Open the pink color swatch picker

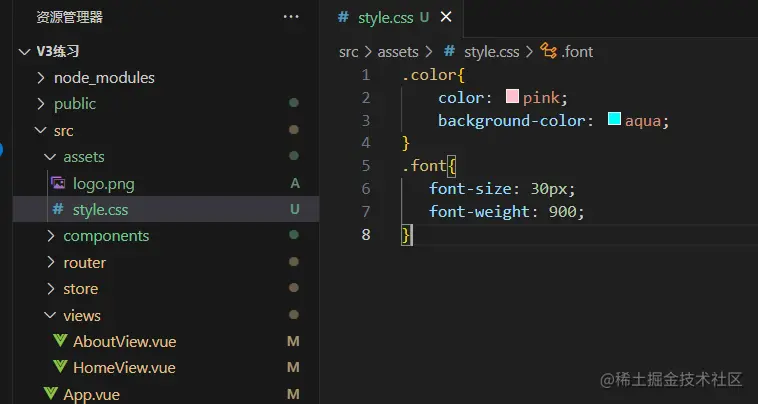tap(512, 96)
